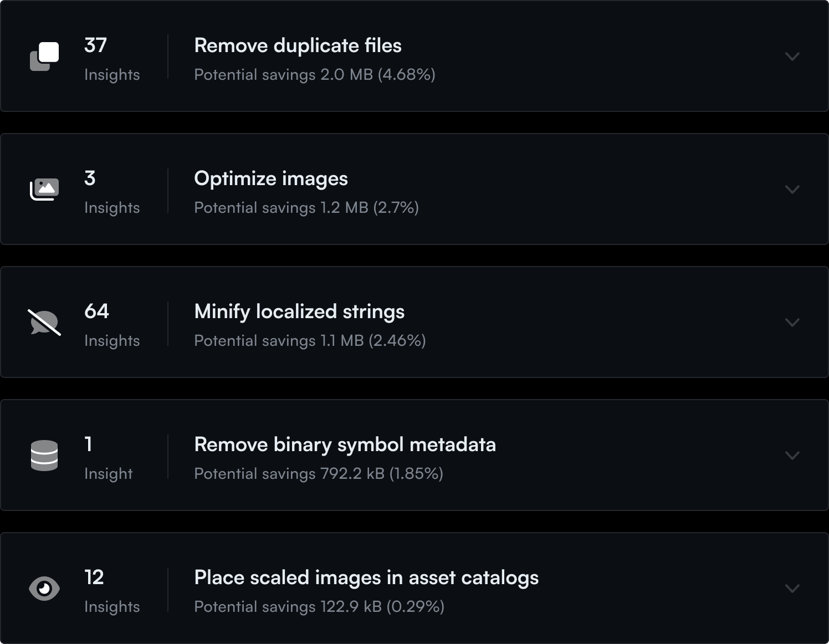Viewport: 829px width, 644px height.
Task: Click the duplicate files stacked-squares icon
Action: 44,57
